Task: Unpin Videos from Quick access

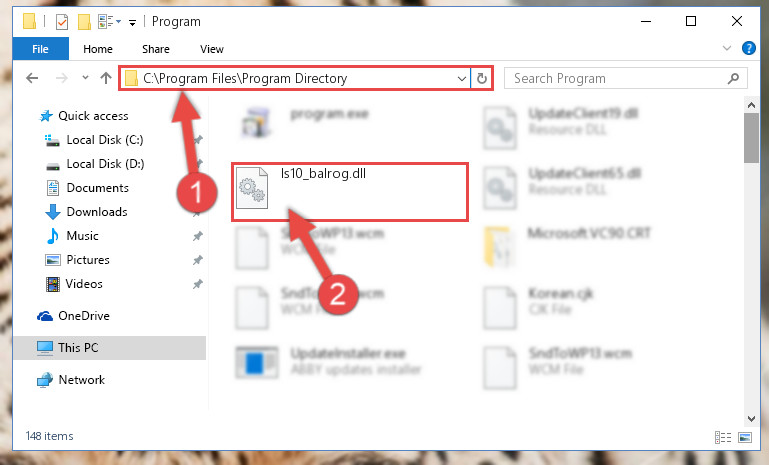Action: [x=197, y=284]
